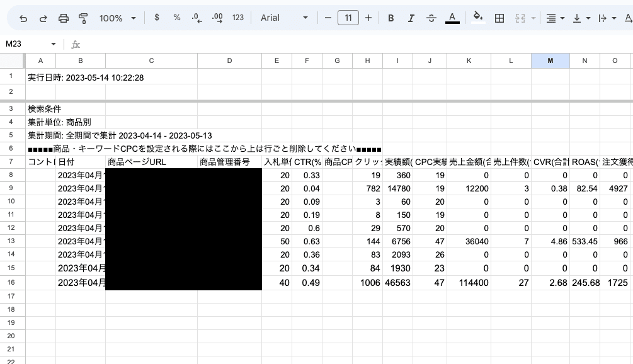The width and height of the screenshot is (633, 364).
Task: Click the ROAS header cell
Action: tap(585, 162)
